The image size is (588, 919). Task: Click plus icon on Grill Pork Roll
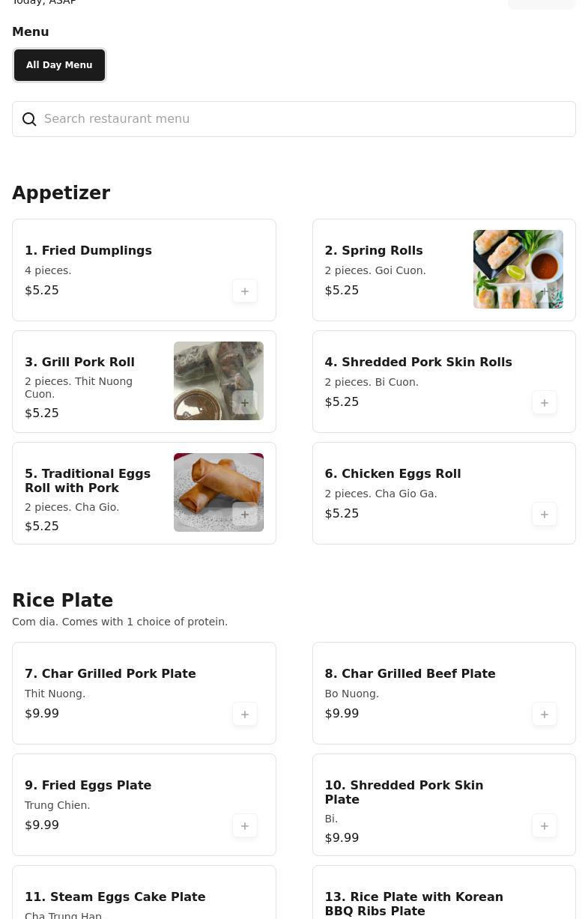[x=245, y=403]
